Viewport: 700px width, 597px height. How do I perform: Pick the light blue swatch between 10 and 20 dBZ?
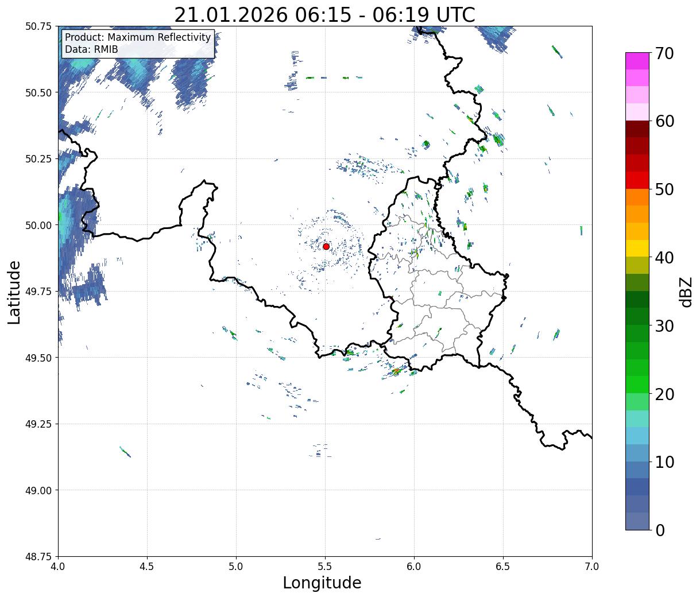637,436
